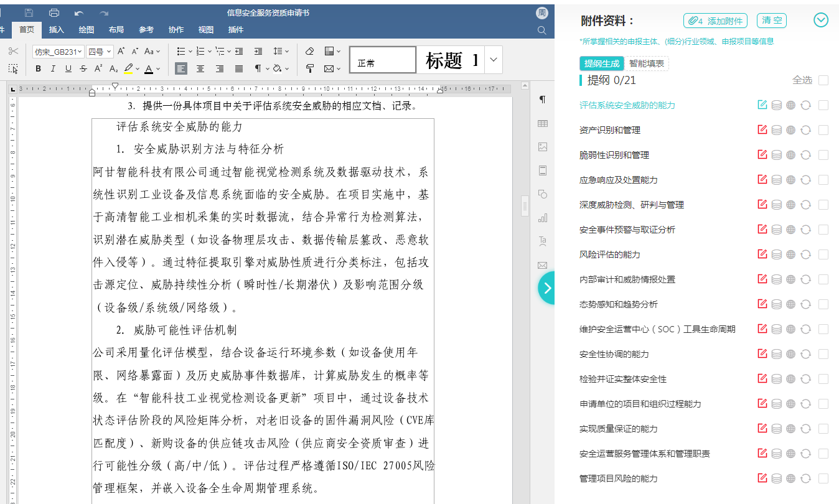The height and width of the screenshot is (504, 839).
Task: Select the checkbox beside 安全性协调的能力
Action: click(823, 354)
